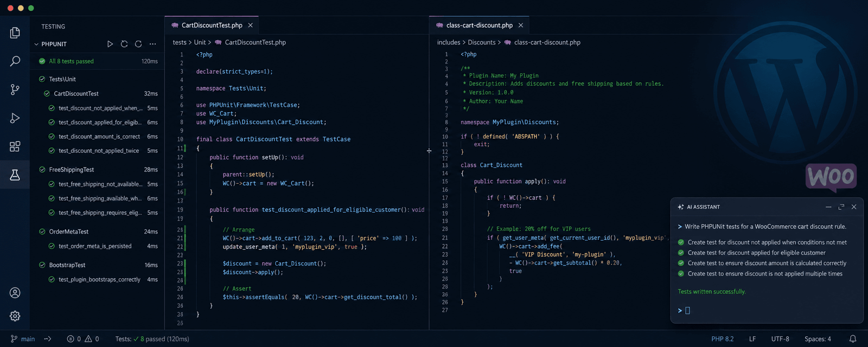Open the Explorer files icon in activity bar
Image resolution: width=868 pixels, height=347 pixels.
[x=15, y=33]
